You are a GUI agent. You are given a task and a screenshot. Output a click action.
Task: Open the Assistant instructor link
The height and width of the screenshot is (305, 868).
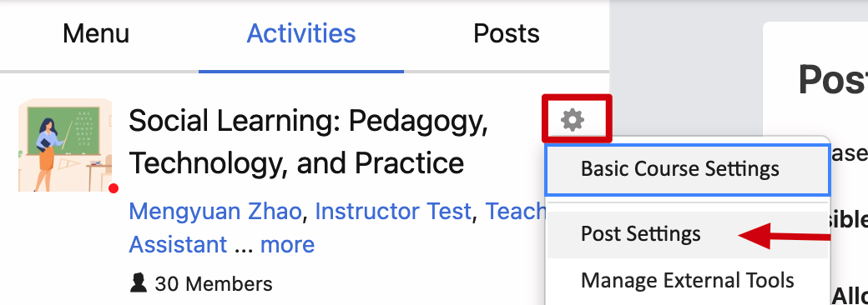[x=178, y=243]
